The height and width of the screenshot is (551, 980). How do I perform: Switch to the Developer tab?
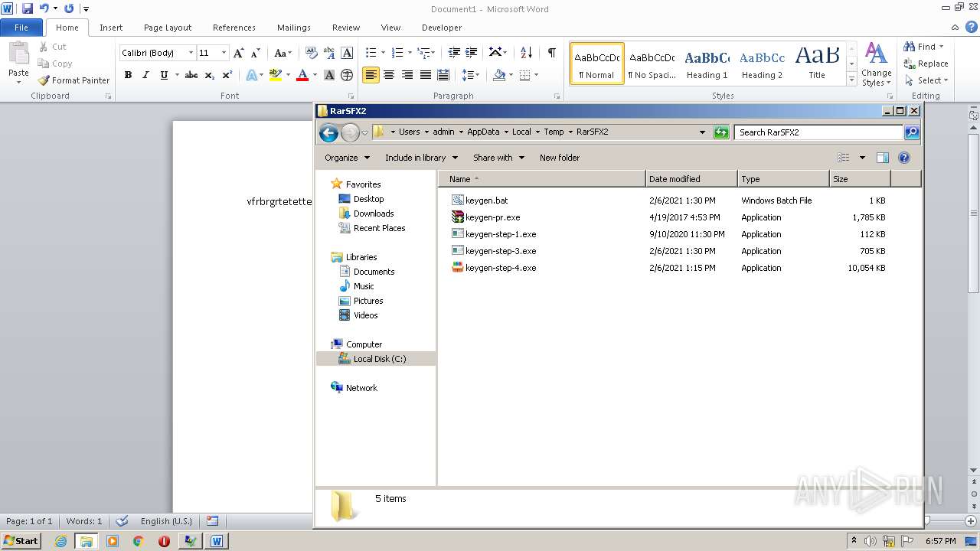pos(442,28)
